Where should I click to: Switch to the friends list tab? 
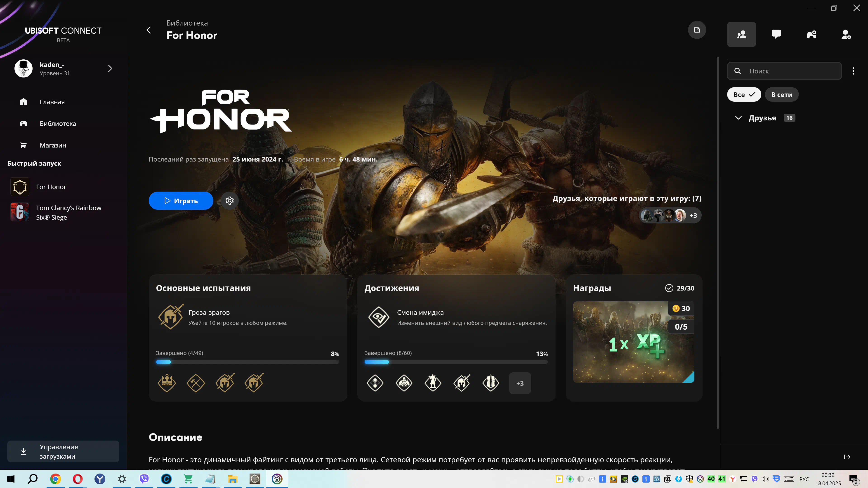741,34
